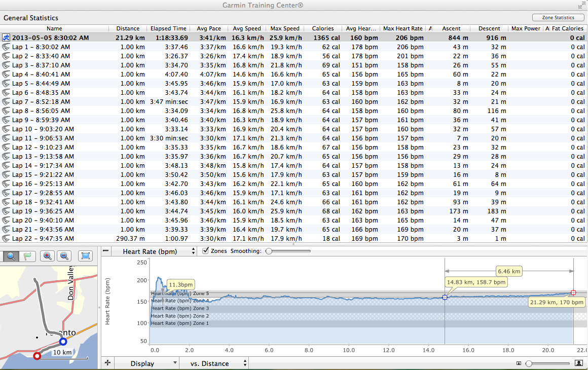Select the magnifier tool on the map toolbar
588x370 pixels.
(11, 256)
